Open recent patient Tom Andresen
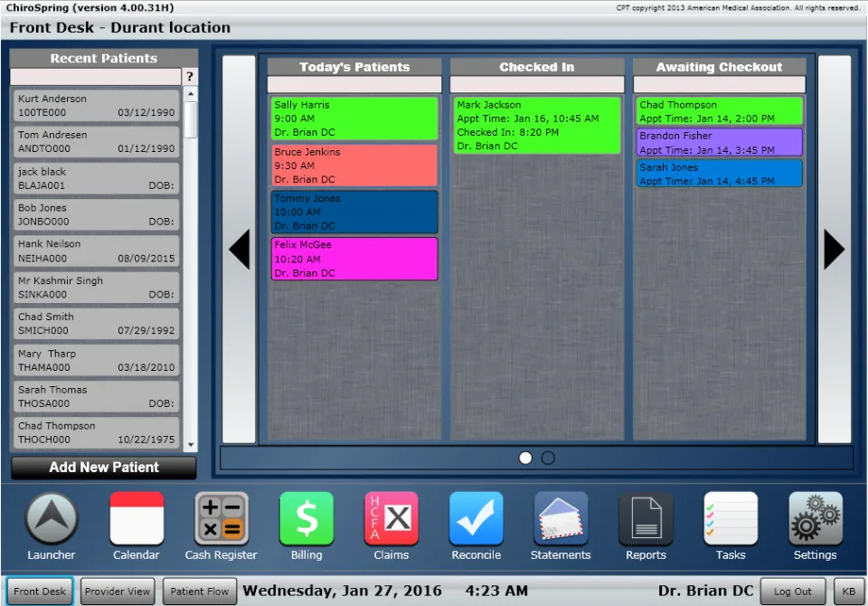The width and height of the screenshot is (868, 606). (x=97, y=142)
